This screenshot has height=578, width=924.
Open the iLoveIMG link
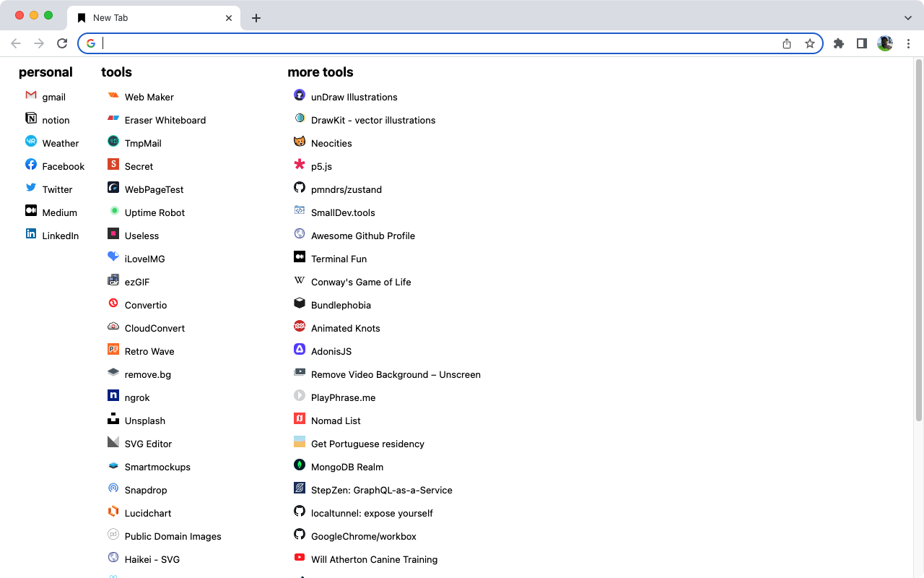(145, 259)
